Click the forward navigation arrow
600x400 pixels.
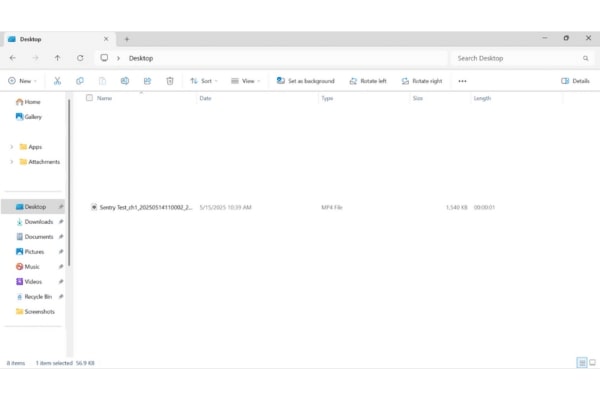[35, 58]
